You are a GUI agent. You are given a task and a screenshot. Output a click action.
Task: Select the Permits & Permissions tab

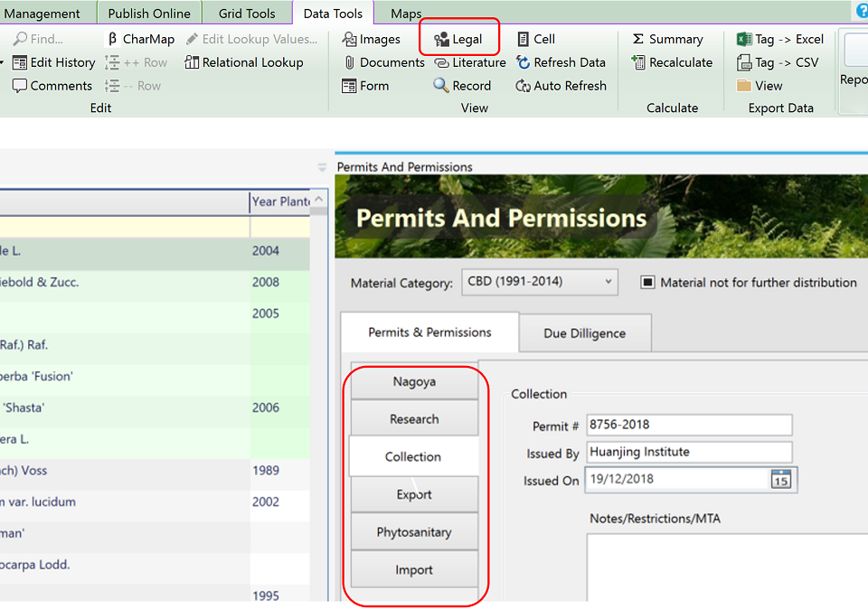[429, 333]
